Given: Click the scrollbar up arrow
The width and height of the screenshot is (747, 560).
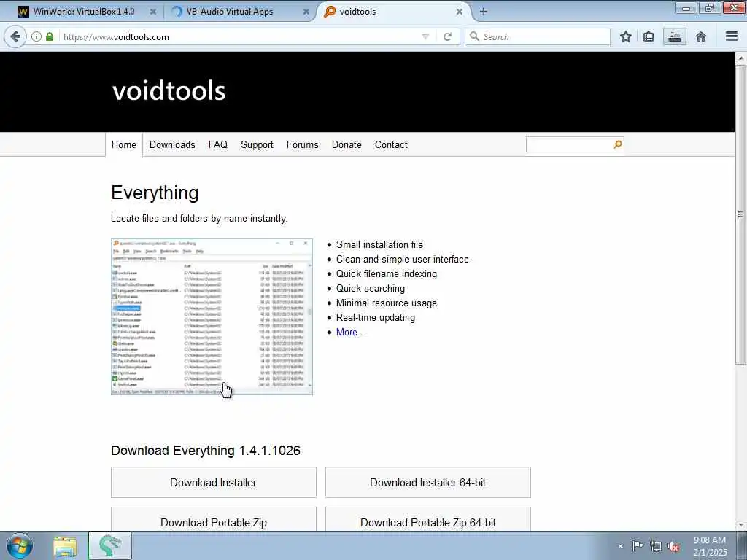Looking at the screenshot, I should [x=741, y=58].
